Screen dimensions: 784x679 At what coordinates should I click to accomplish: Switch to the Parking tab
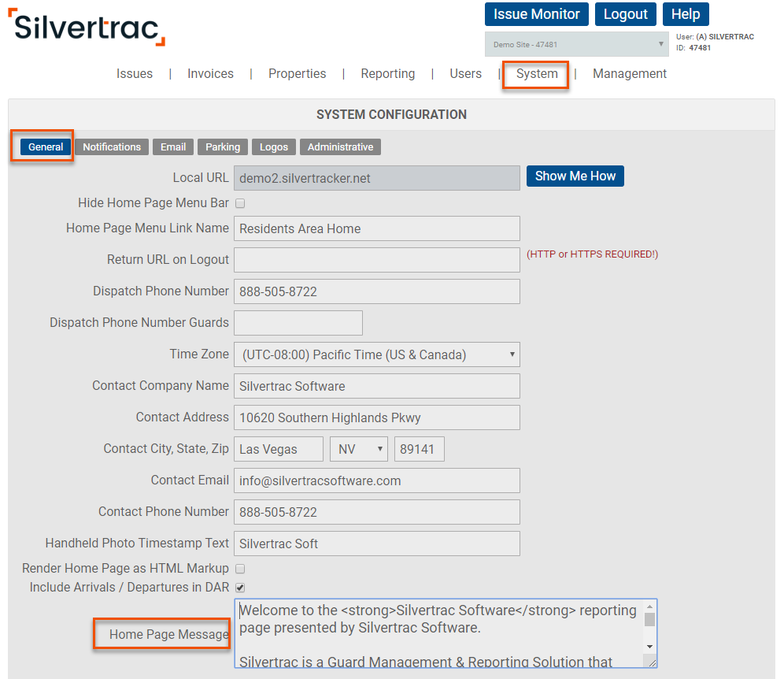pos(223,147)
